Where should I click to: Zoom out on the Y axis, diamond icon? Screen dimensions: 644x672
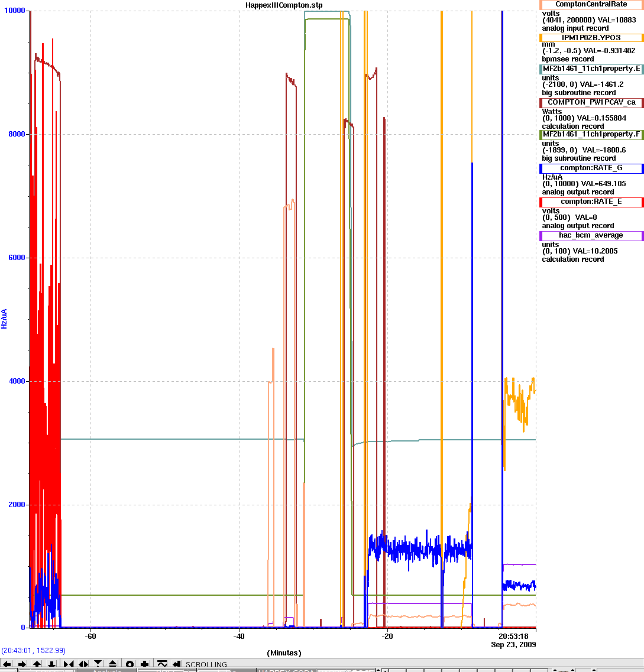click(113, 664)
